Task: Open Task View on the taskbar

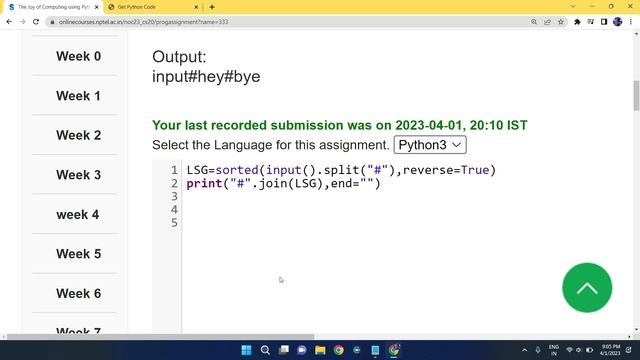Action: click(283, 350)
